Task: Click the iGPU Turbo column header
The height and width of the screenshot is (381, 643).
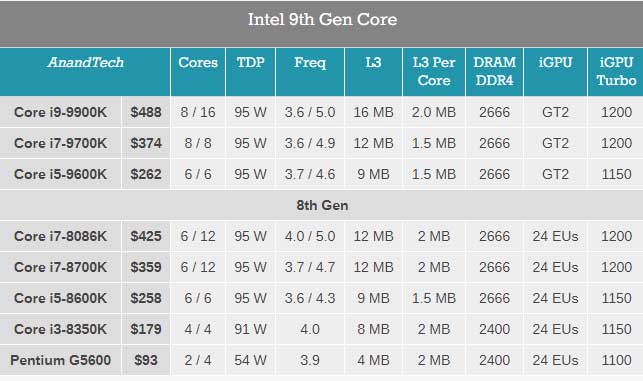Action: click(x=616, y=72)
